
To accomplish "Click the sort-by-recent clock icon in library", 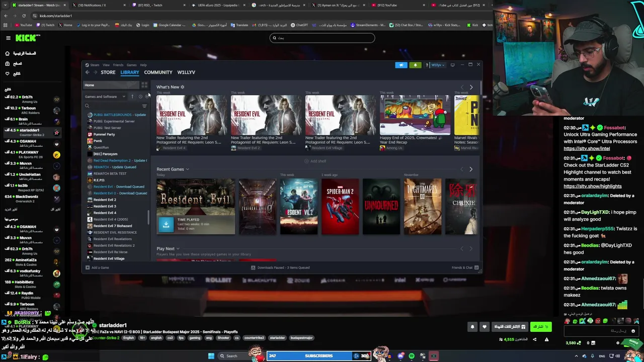I will click(x=140, y=97).
